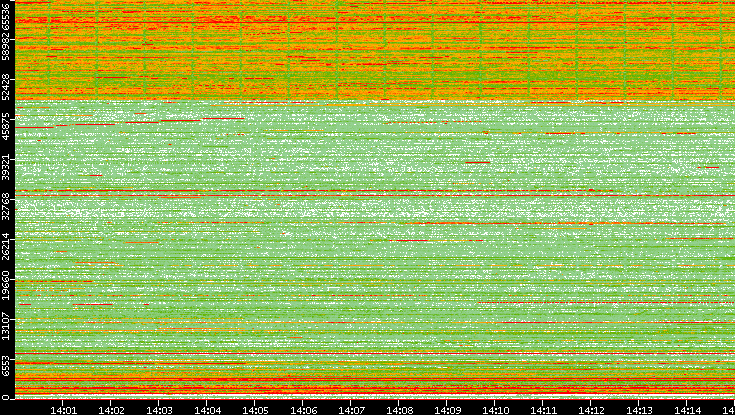Select the 58982 vertical axis label
The width and height of the screenshot is (735, 415).
tap(6, 46)
